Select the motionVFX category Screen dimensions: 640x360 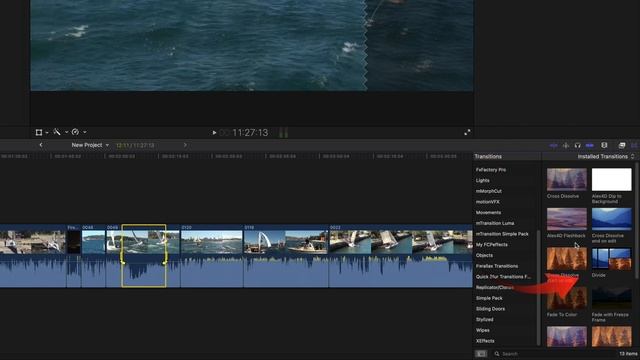coord(487,202)
